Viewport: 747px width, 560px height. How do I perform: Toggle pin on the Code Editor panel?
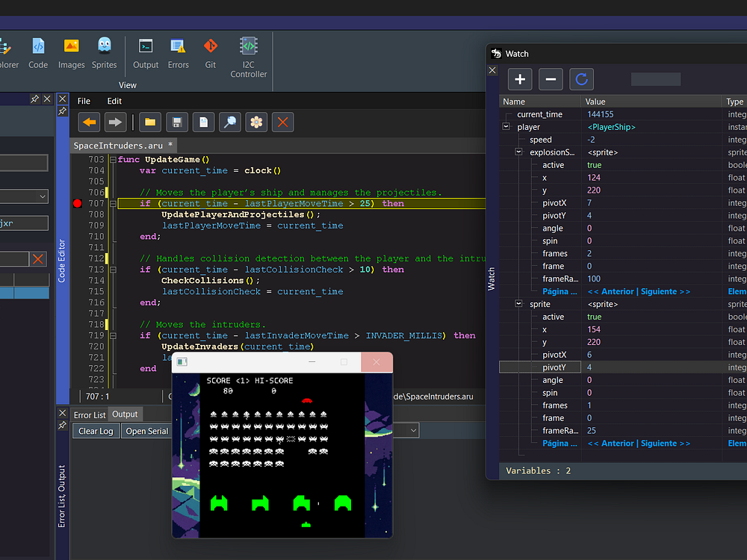63,111
